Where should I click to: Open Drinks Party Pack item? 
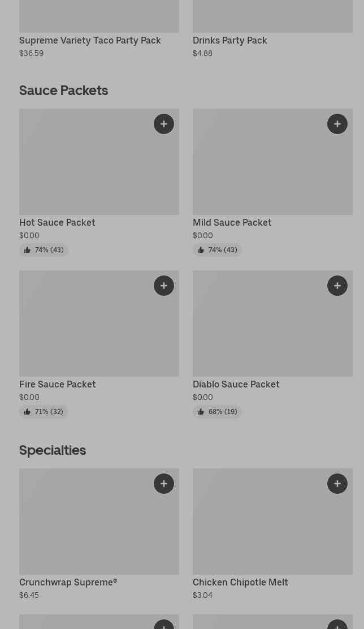(229, 40)
